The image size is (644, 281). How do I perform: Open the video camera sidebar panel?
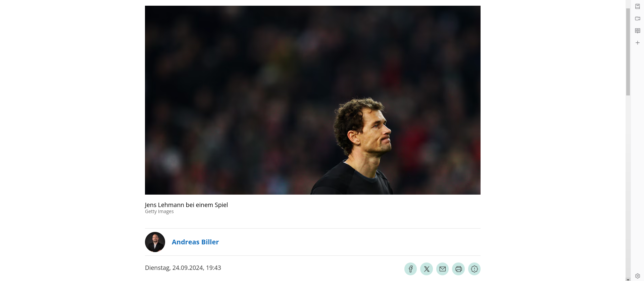[x=638, y=18]
